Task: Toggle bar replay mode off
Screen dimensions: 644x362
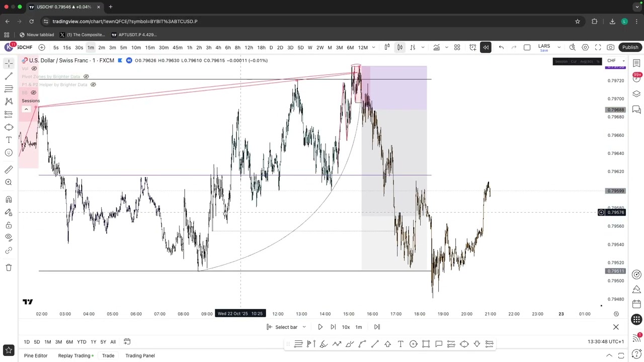Action: (486, 47)
